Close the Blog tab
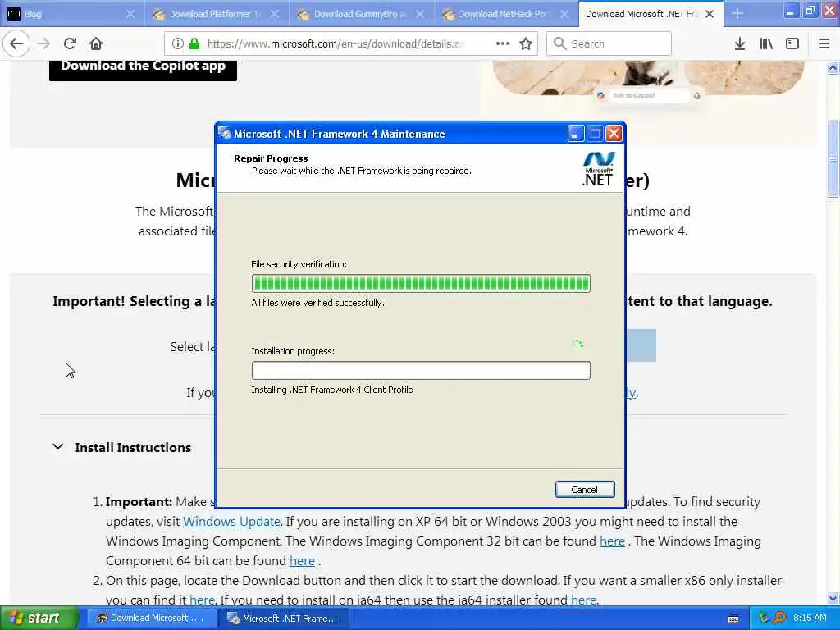 click(x=130, y=15)
